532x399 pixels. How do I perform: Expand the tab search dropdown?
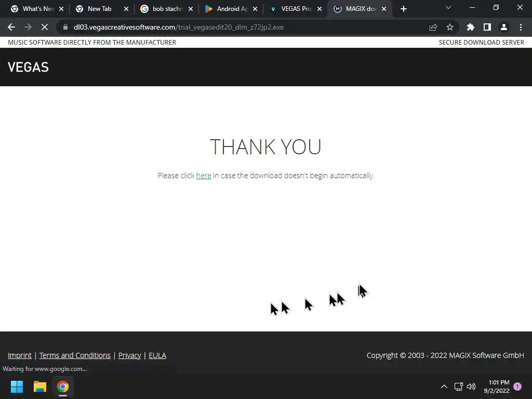pos(448,7)
